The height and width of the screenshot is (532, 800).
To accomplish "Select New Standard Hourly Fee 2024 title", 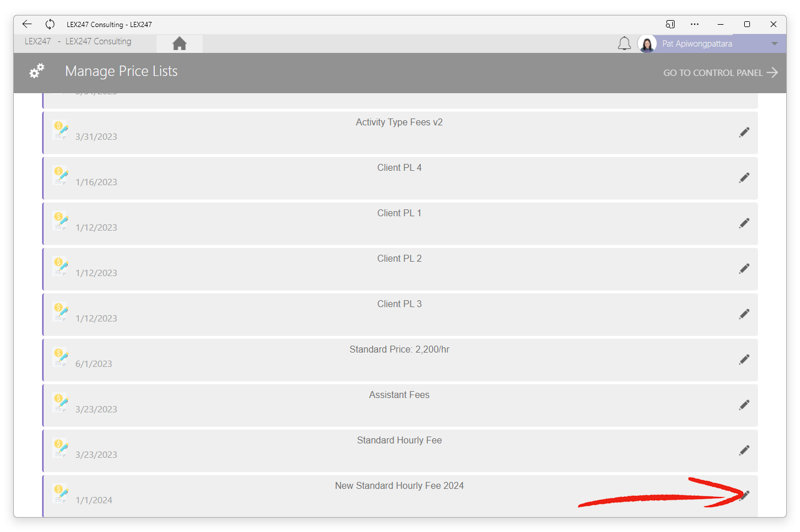I will (399, 486).
